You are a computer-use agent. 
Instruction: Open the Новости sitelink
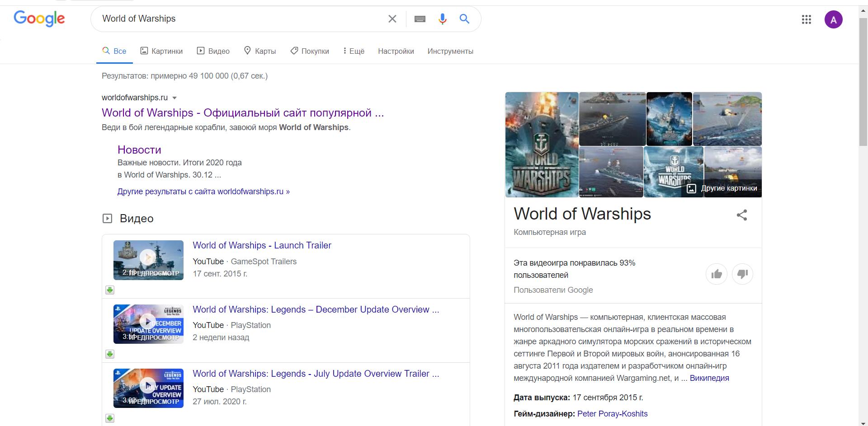[139, 150]
